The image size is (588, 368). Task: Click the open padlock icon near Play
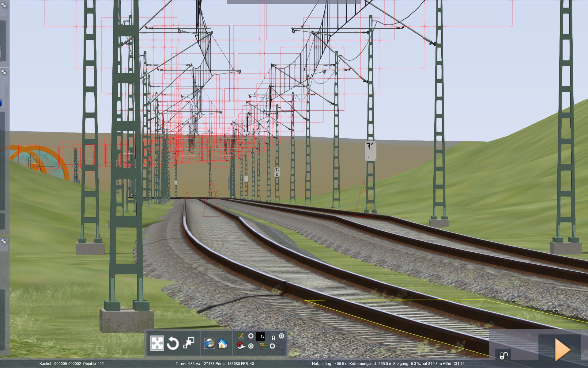pyautogui.click(x=504, y=355)
